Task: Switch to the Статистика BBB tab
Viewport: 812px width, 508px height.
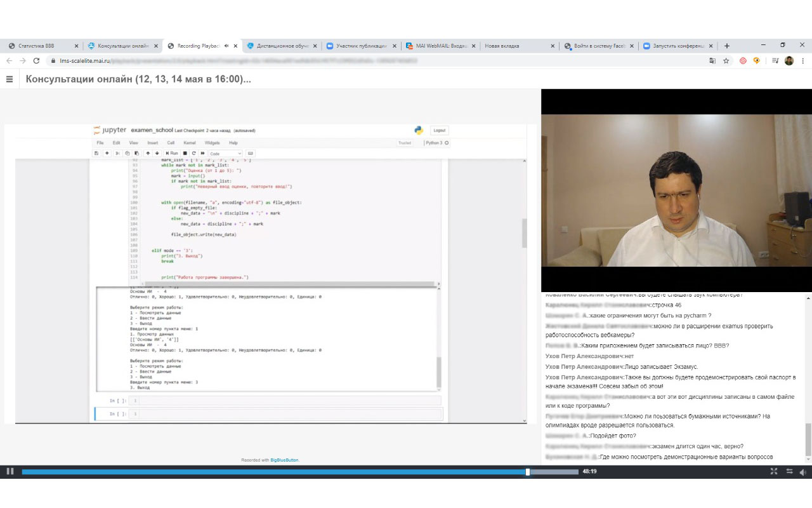Action: pos(42,46)
